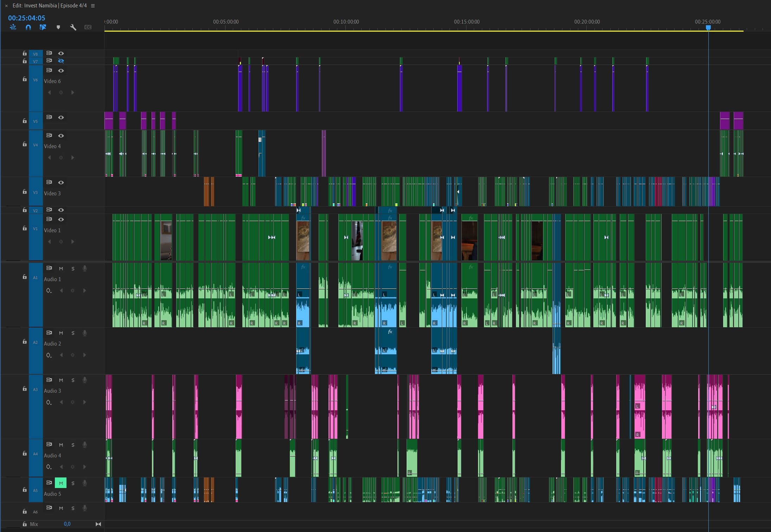Enable voice-over record on Audio 1
Screen dimensions: 771x532
85,268
